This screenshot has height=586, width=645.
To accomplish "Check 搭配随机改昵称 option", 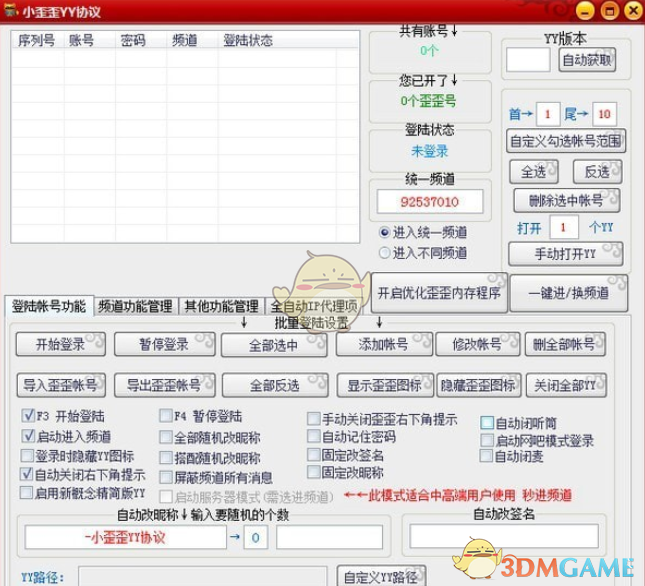I will click(166, 457).
